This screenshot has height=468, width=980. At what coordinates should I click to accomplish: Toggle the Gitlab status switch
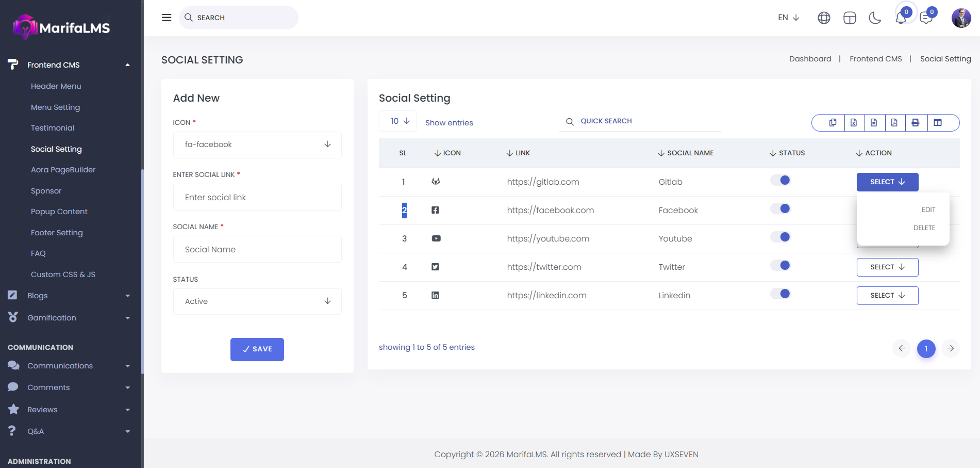pyautogui.click(x=780, y=181)
